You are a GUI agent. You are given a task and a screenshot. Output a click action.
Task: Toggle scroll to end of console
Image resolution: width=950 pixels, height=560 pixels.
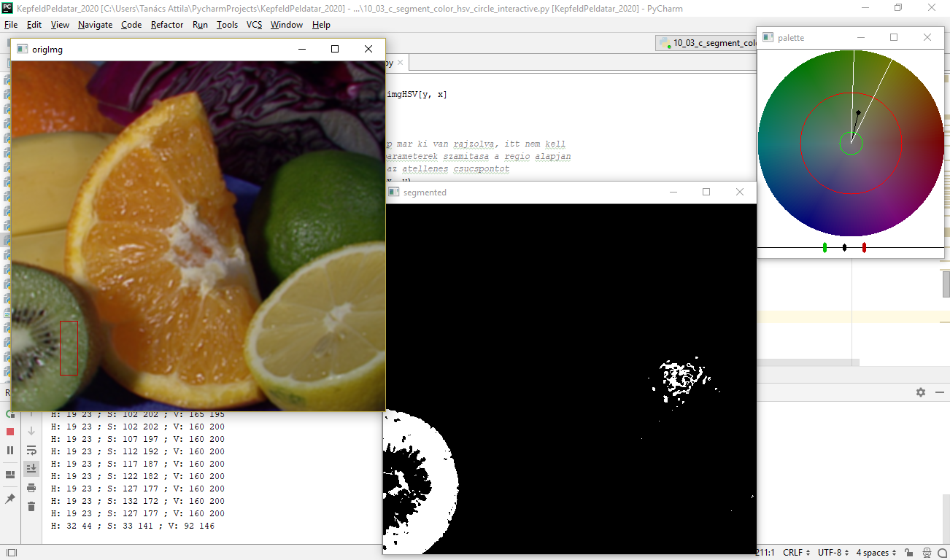[31, 468]
